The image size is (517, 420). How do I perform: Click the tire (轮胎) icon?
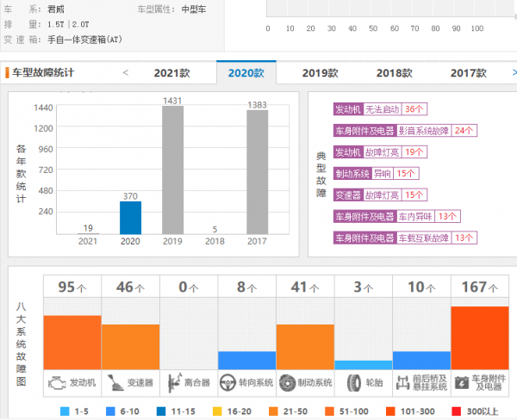tap(349, 381)
